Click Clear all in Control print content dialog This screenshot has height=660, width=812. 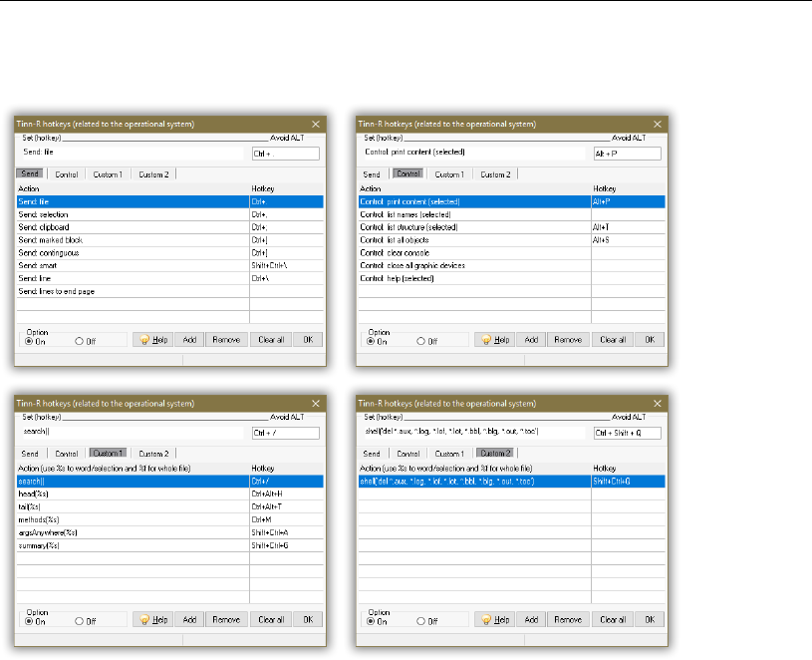[x=613, y=340]
